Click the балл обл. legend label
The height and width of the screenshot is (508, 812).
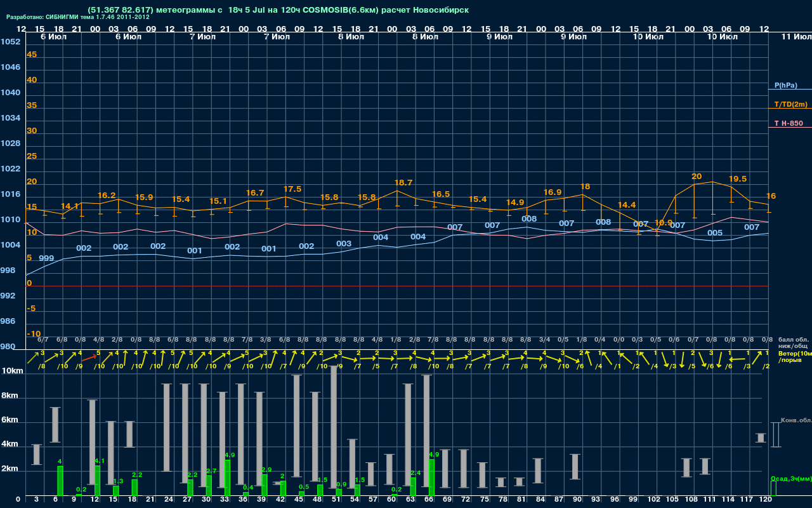coord(794,340)
